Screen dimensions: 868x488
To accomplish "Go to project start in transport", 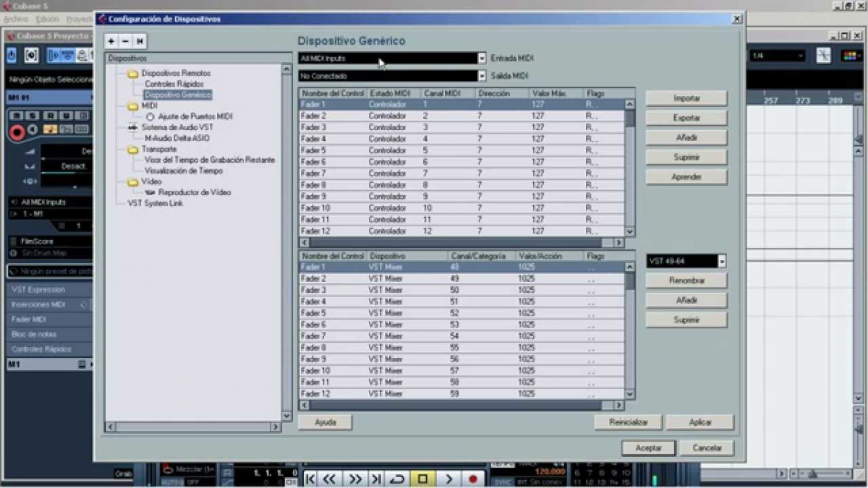I will 310,479.
